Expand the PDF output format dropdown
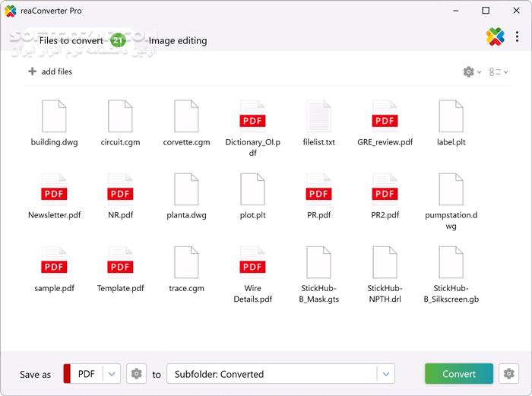The height and width of the screenshot is (396, 532). click(112, 374)
